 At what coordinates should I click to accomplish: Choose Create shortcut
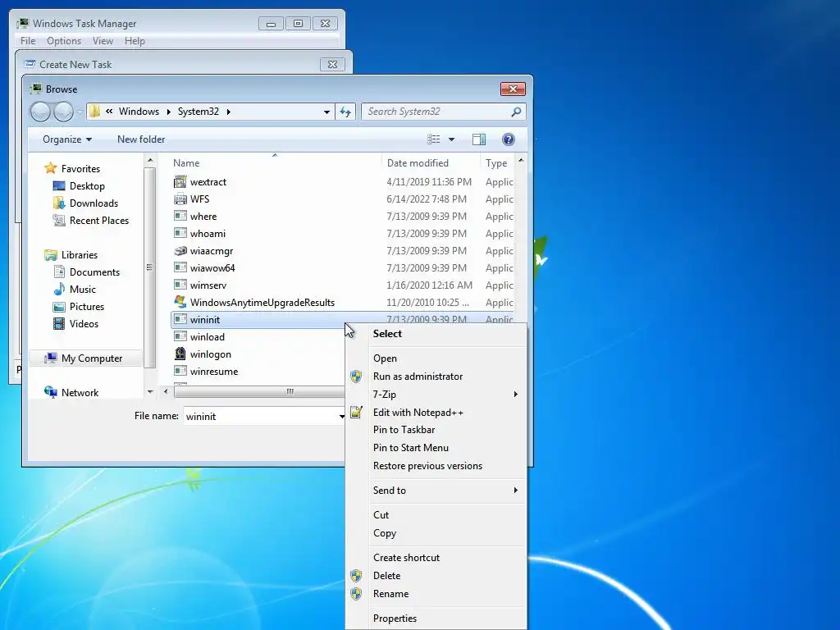pos(436,557)
